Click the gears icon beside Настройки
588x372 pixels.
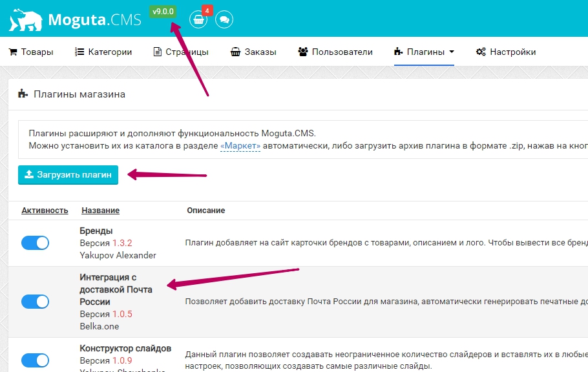[x=481, y=52]
